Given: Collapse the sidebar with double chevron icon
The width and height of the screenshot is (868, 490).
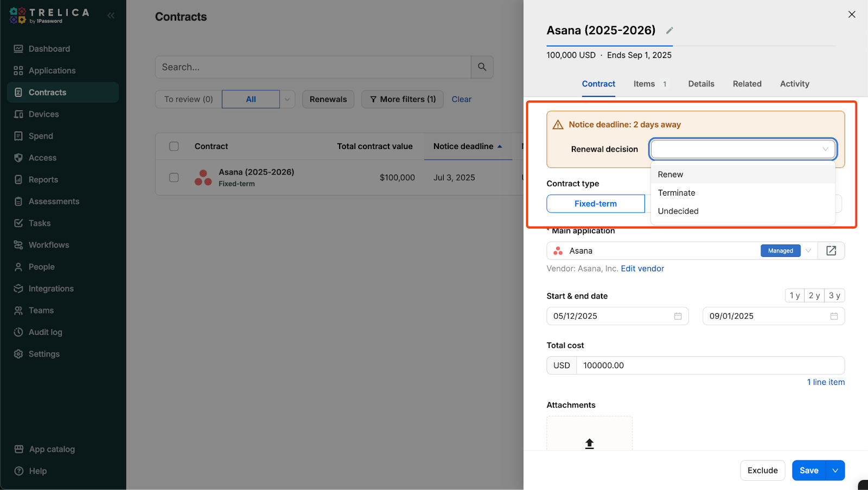Looking at the screenshot, I should point(111,15).
